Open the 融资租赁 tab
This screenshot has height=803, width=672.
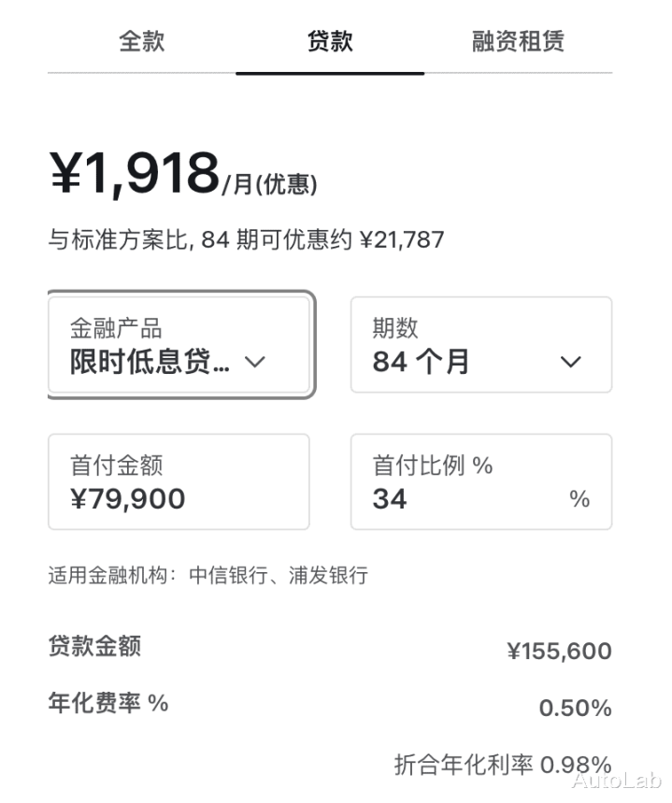pos(518,42)
